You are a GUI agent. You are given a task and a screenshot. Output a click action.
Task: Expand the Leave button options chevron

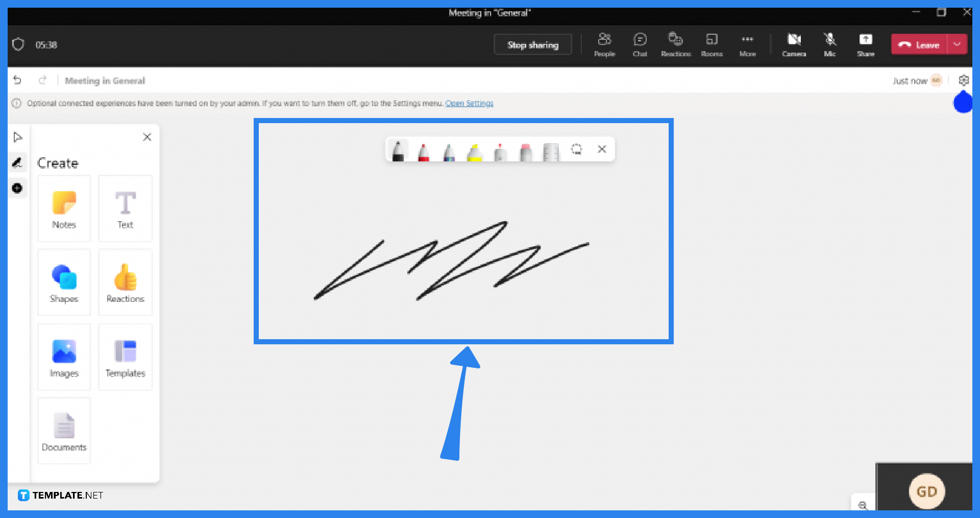click(x=958, y=44)
